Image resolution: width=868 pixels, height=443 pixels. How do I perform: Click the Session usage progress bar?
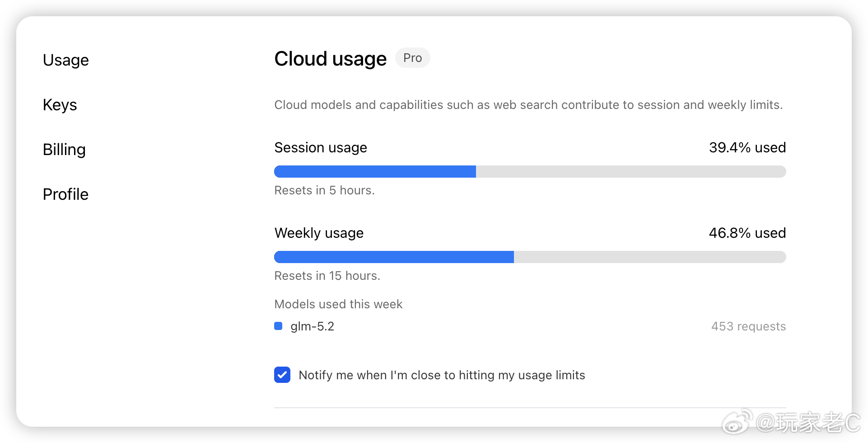point(530,172)
